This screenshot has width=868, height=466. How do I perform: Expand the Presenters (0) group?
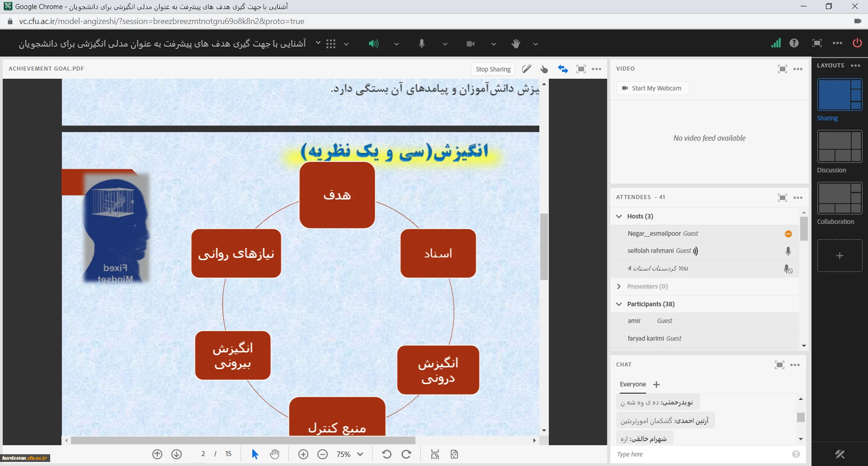click(x=619, y=286)
